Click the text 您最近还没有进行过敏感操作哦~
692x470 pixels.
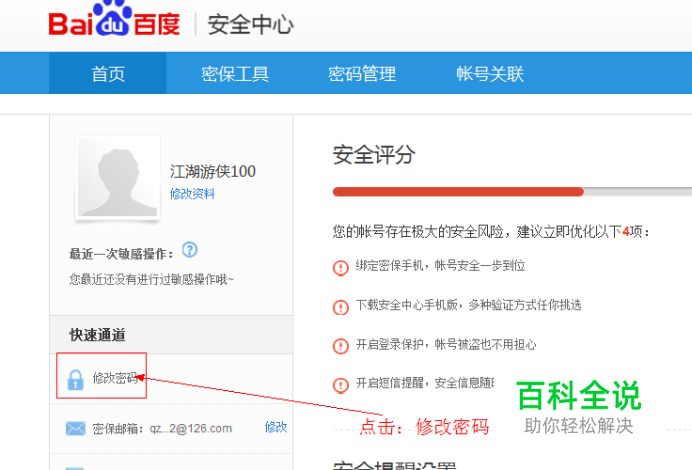click(151, 279)
